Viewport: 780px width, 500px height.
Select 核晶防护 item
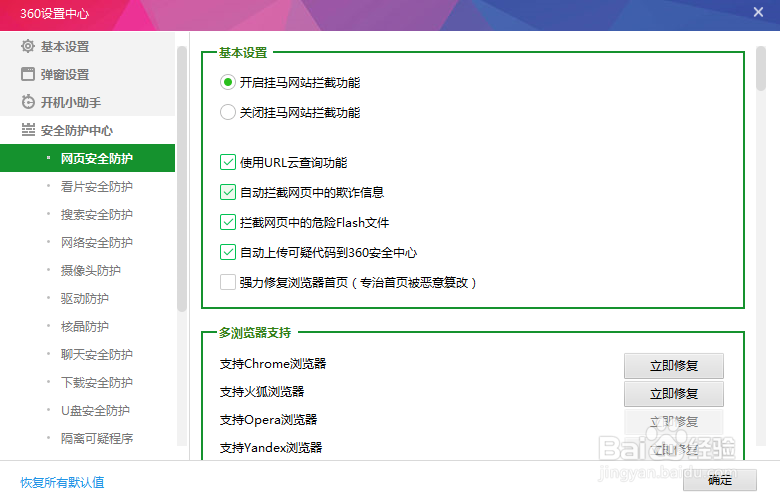pos(88,326)
